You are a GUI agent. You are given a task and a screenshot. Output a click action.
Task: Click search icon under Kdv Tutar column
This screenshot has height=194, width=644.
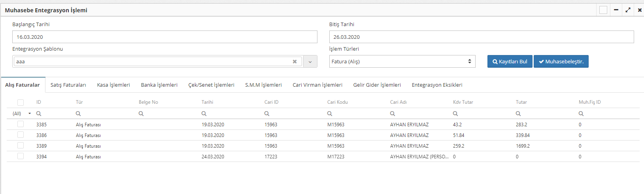[x=455, y=114]
